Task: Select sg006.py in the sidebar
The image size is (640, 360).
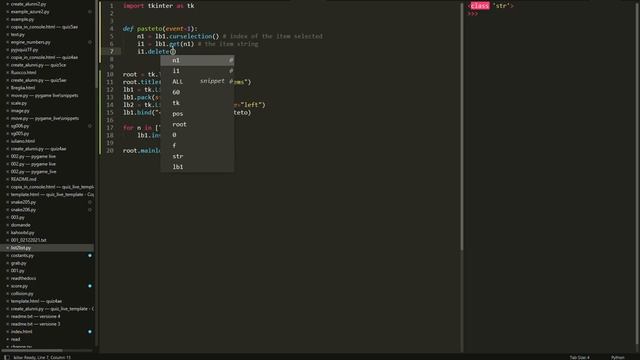Action: pyautogui.click(x=20, y=126)
